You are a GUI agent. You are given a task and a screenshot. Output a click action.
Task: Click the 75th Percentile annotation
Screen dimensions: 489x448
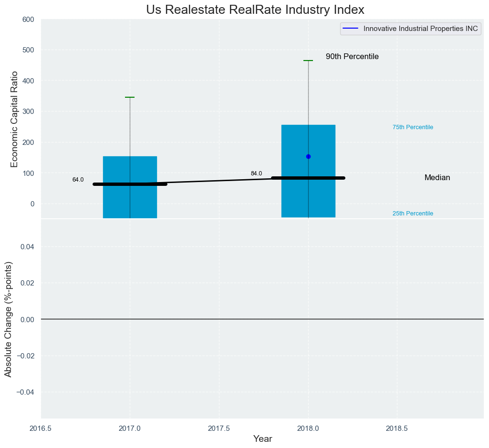[413, 127]
